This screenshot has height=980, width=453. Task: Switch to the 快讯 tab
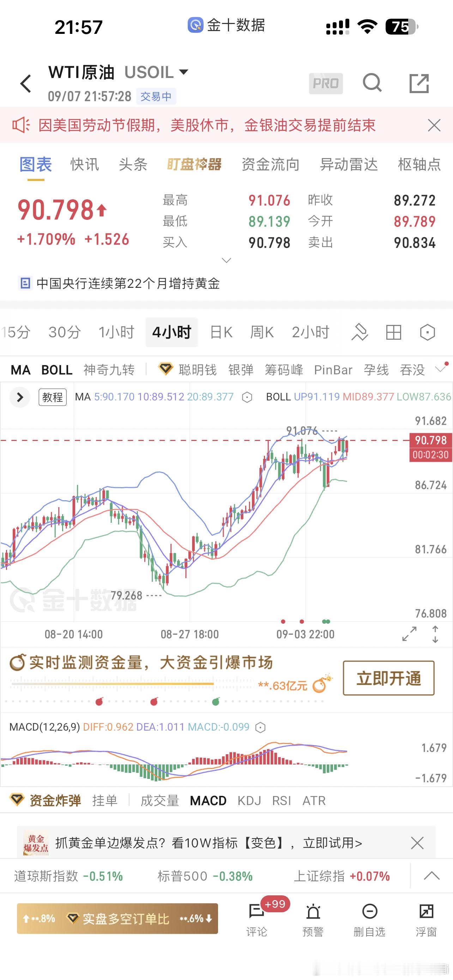(84, 165)
